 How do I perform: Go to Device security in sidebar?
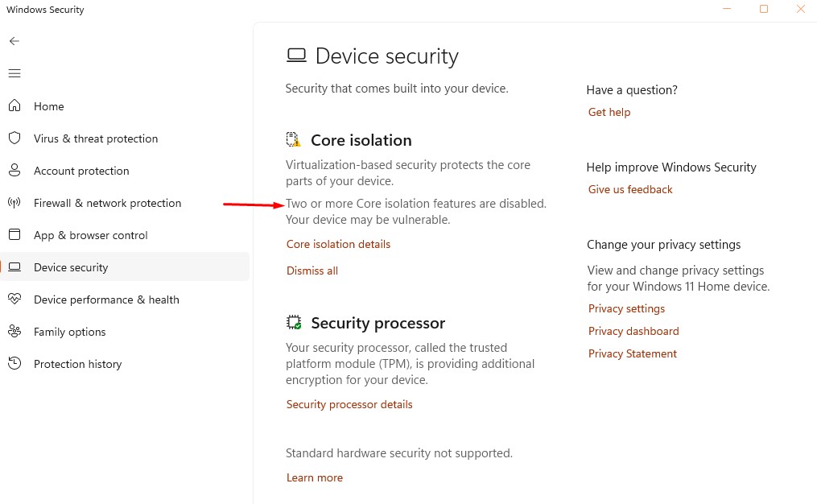tap(71, 267)
